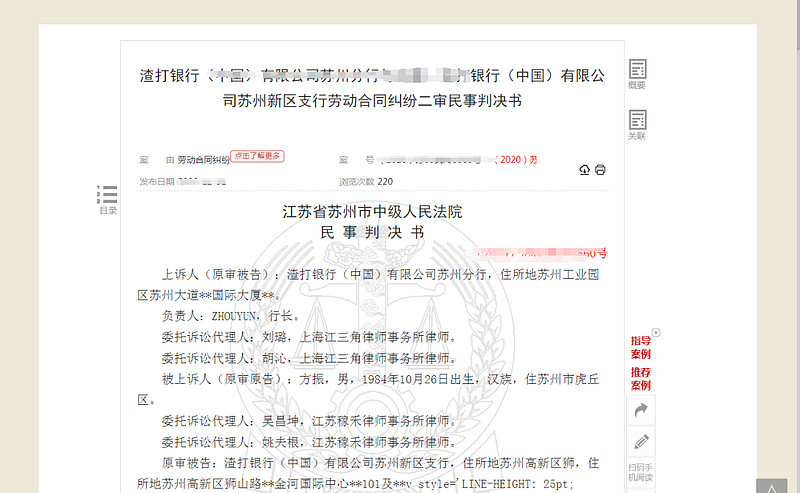Click 扫码手机阅读 button

coord(641,472)
